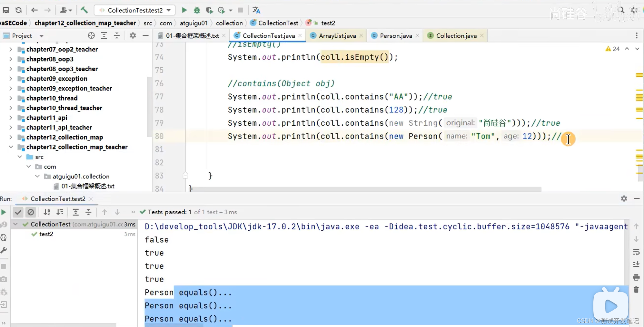Click the video play overlay button
Image resolution: width=644 pixels, height=327 pixels.
[610, 305]
